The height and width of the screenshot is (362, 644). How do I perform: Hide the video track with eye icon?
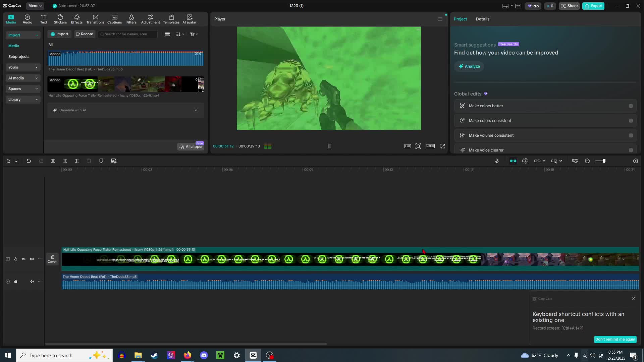pos(24,259)
